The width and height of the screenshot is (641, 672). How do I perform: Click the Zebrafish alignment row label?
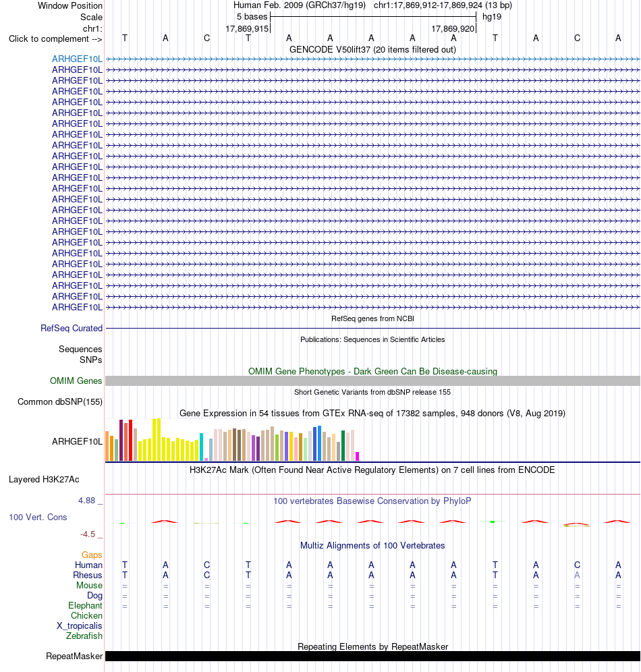pos(84,636)
